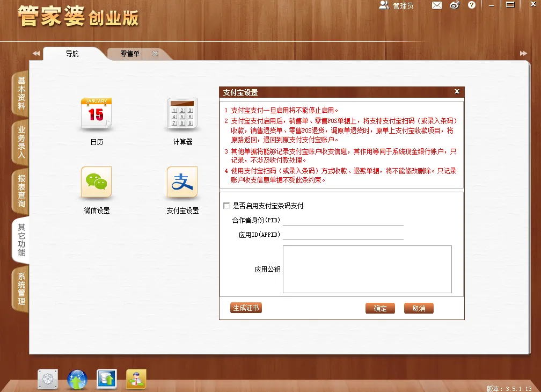541x392 pixels.
Task: Switch to the 导航 tab
Action: click(x=72, y=54)
